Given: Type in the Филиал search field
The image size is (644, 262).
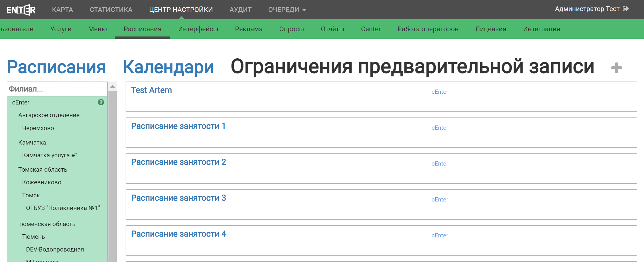Looking at the screenshot, I should click(x=57, y=89).
